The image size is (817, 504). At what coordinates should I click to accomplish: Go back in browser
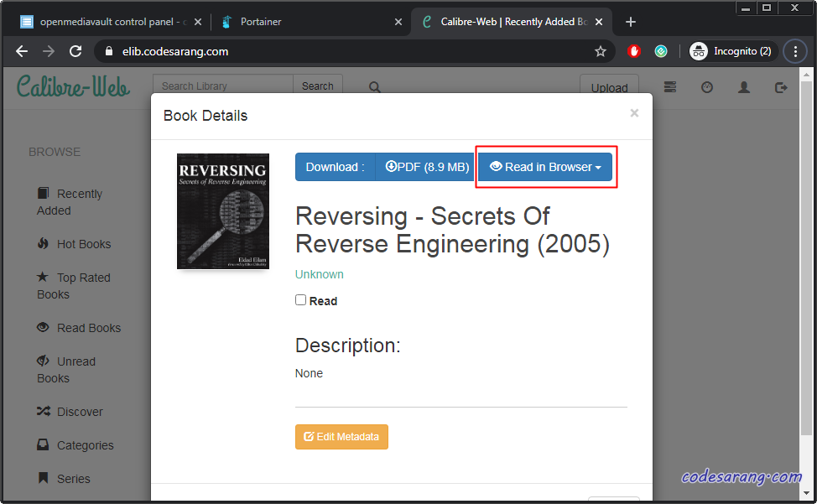[x=22, y=51]
